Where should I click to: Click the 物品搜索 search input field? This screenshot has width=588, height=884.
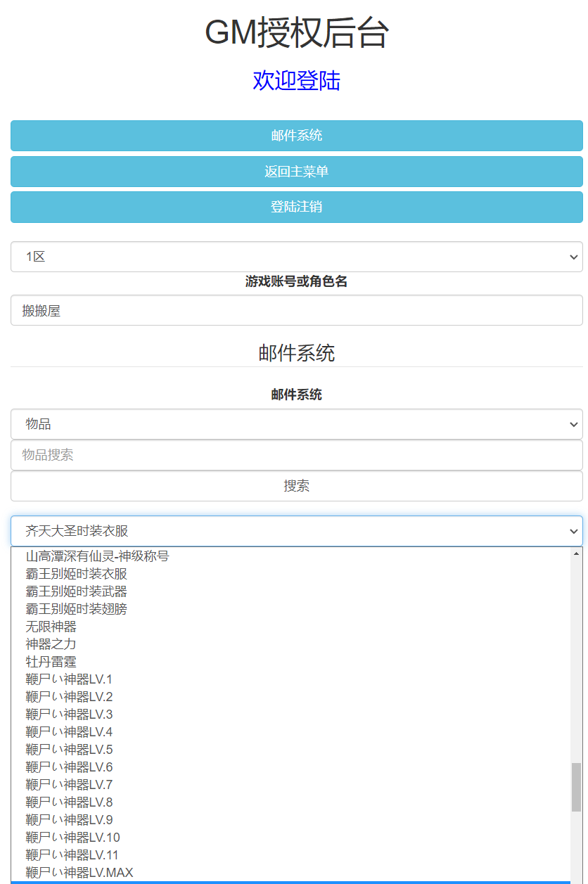(296, 455)
